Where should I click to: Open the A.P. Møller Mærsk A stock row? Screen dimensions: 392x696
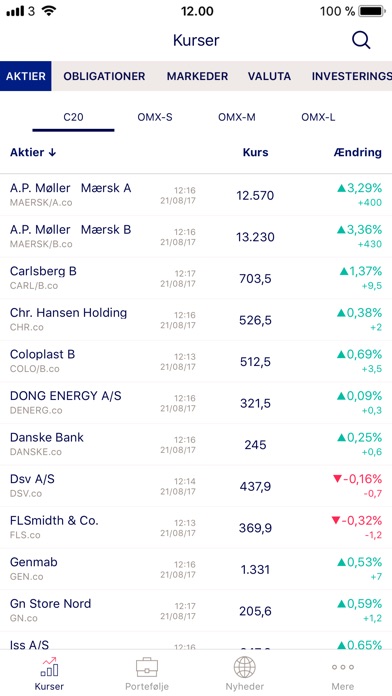196,195
